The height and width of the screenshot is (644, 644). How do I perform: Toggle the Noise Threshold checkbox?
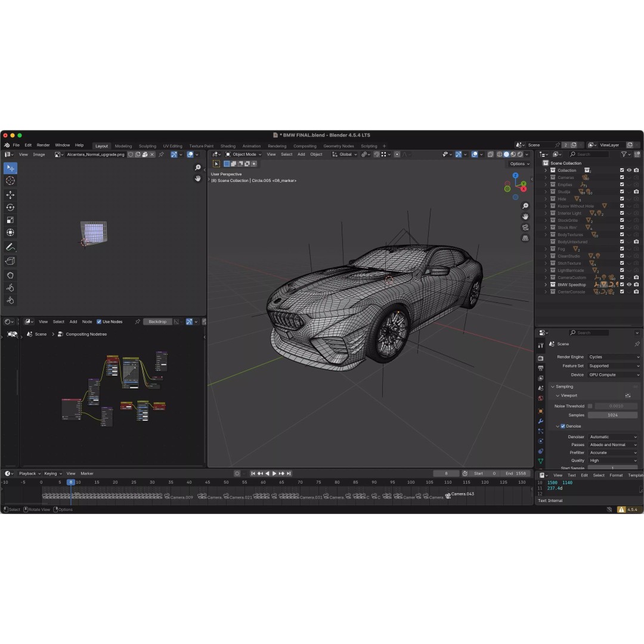(590, 406)
